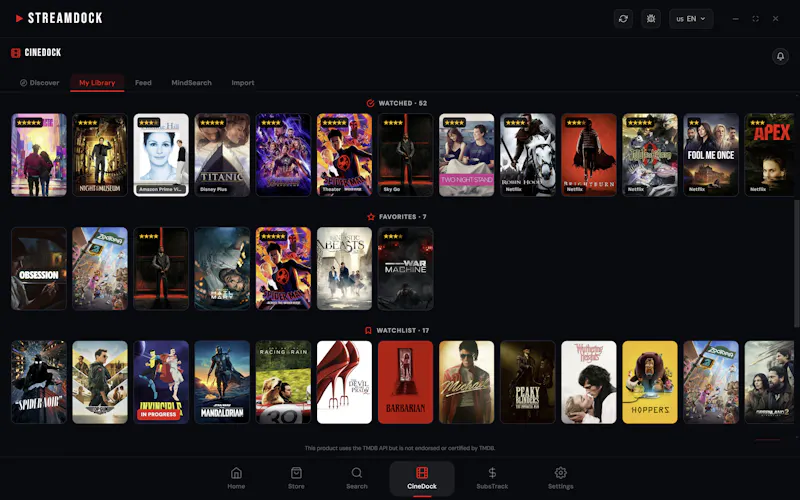This screenshot has height=500, width=800.
Task: Click the TMDB API disclaimer text
Action: point(400,448)
